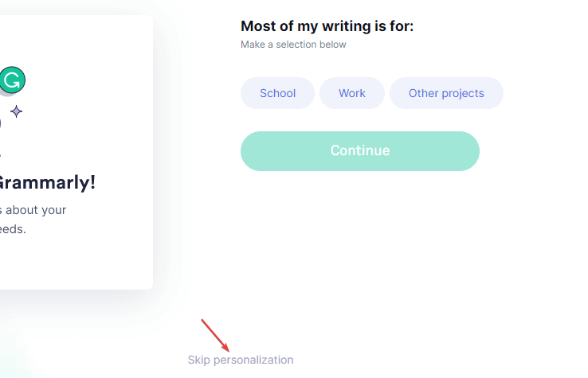Click the 'about your' description text
Screen dimensions: 588x378
pyautogui.click(x=33, y=210)
